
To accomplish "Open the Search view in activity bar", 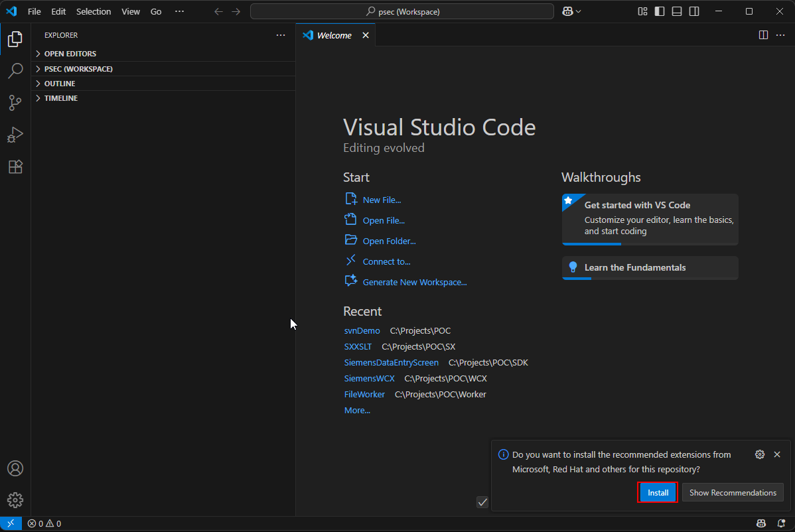I will click(x=15, y=70).
